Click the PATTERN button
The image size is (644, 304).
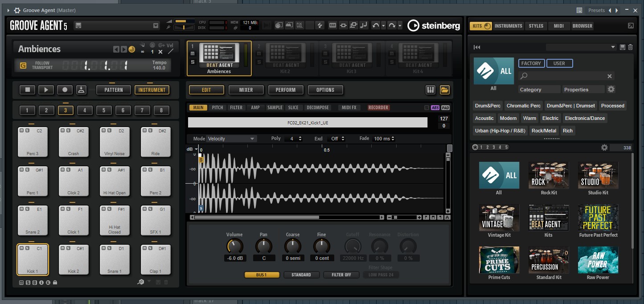point(114,90)
